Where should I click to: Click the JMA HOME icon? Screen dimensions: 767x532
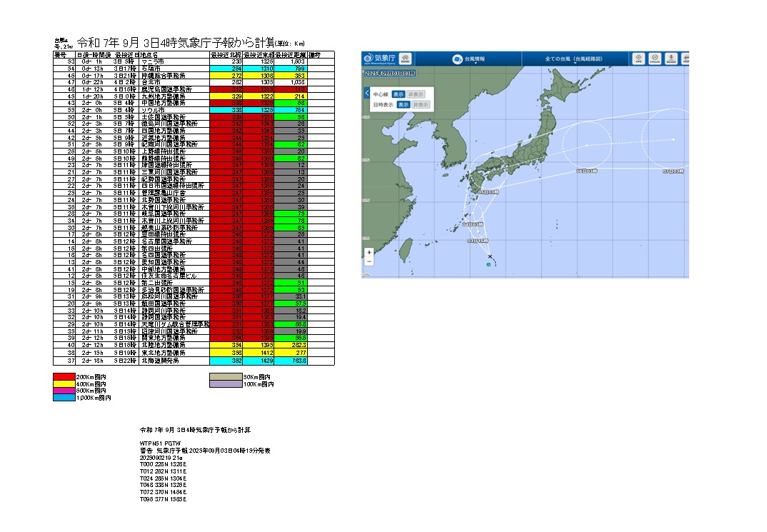[404, 59]
